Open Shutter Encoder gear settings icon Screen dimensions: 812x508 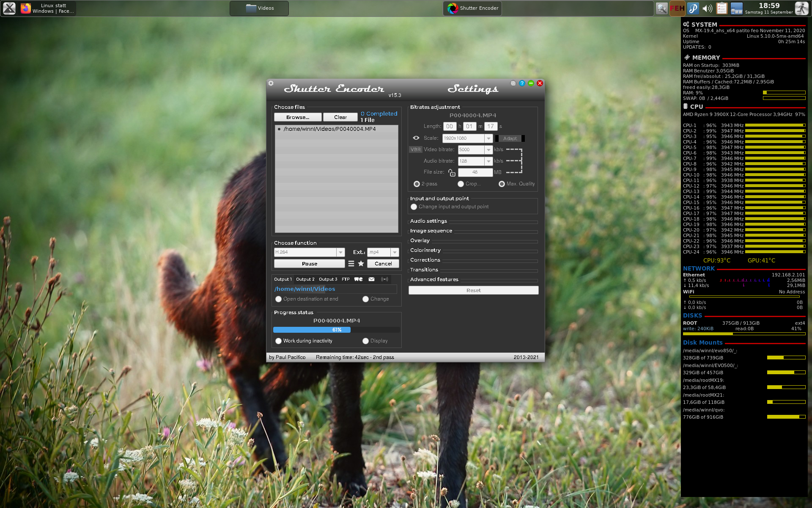271,83
